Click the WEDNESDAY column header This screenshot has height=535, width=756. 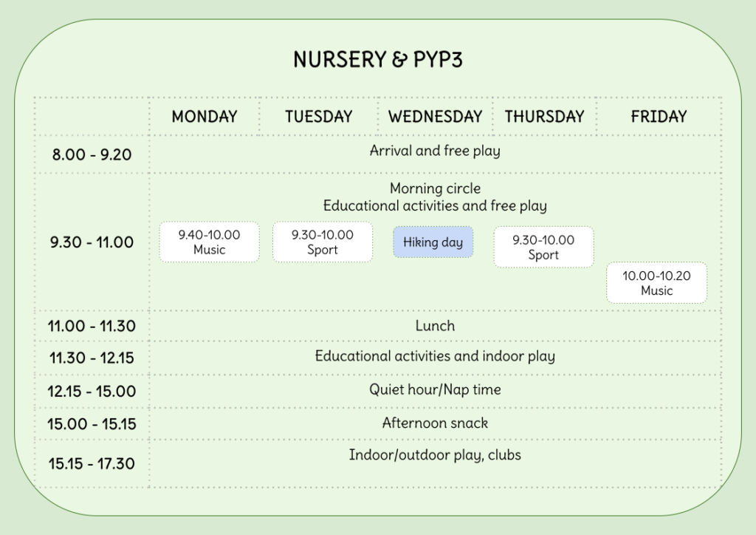click(435, 117)
